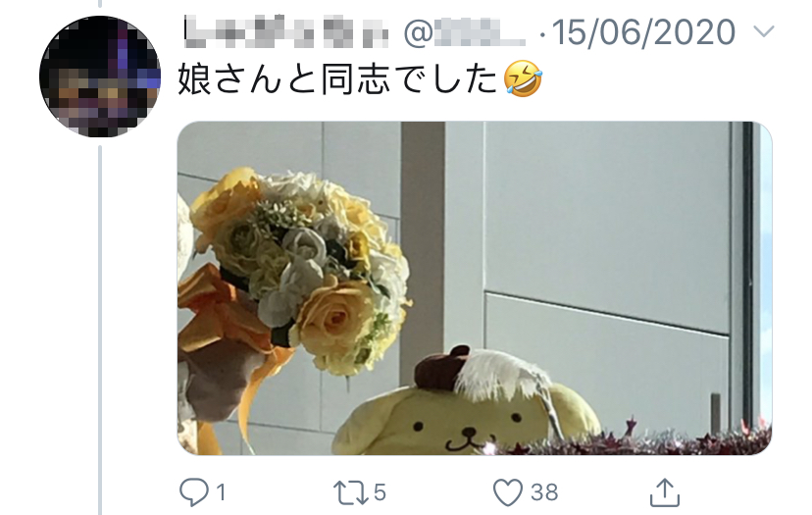This screenshot has height=515, width=812.
Task: Open the blurred @handle of the author
Action: (x=464, y=32)
